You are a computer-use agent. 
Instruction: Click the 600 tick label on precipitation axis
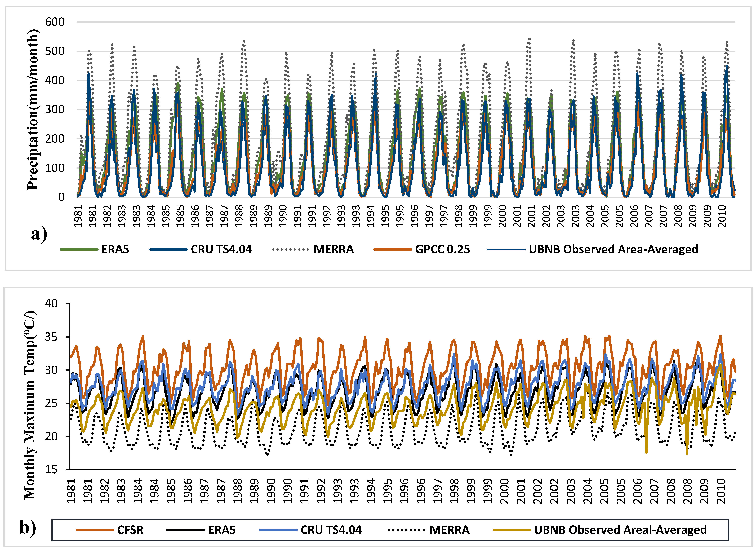54,22
